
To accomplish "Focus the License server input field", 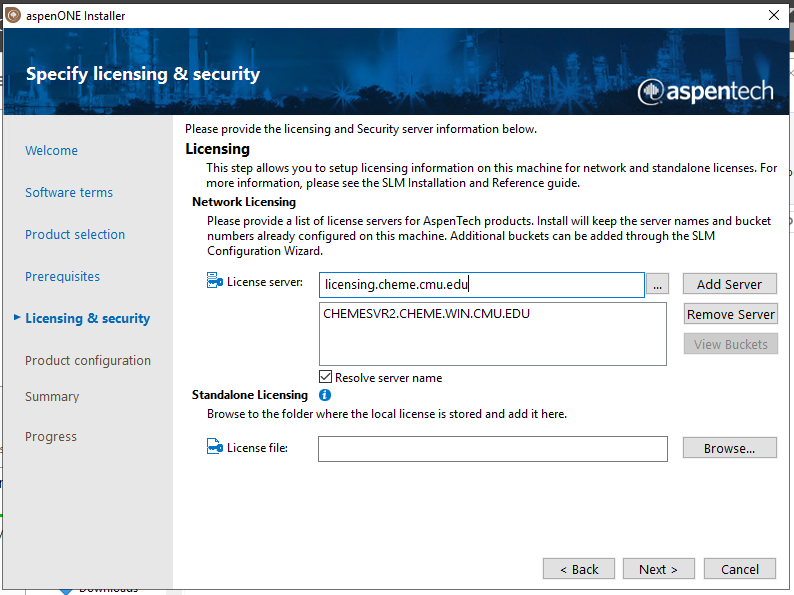I will [x=482, y=285].
